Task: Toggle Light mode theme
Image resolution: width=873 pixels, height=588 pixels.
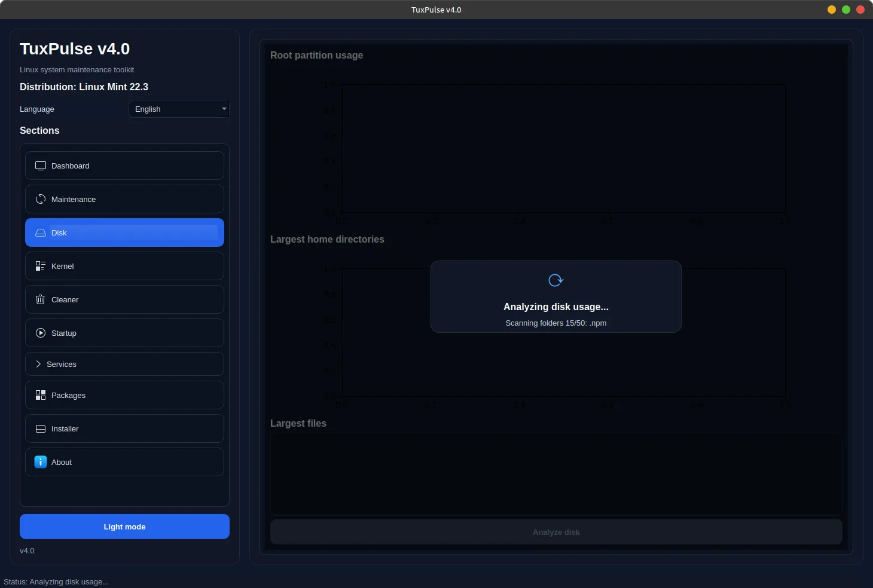Action: [x=124, y=526]
